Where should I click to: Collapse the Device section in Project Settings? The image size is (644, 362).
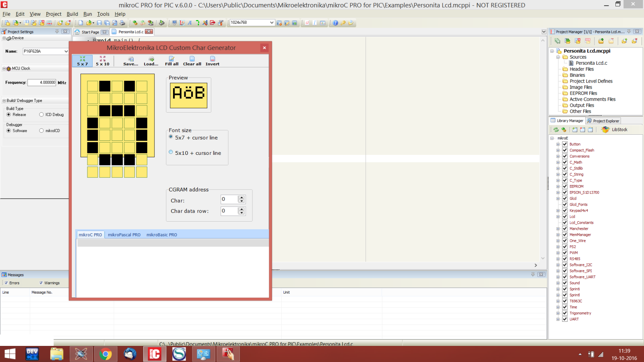[4, 38]
